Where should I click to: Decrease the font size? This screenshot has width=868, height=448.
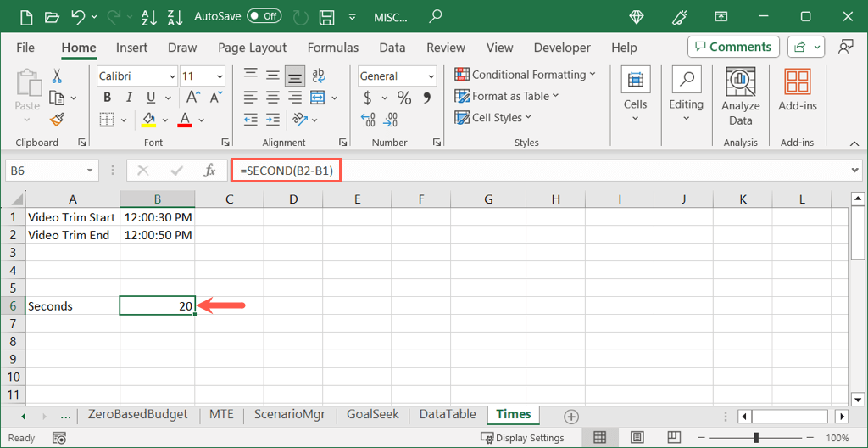[214, 98]
